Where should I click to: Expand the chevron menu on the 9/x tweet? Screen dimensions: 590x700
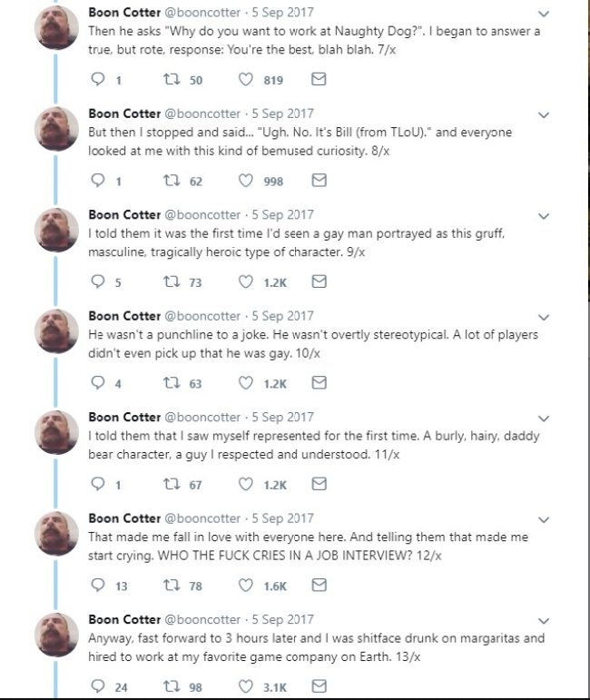544,216
